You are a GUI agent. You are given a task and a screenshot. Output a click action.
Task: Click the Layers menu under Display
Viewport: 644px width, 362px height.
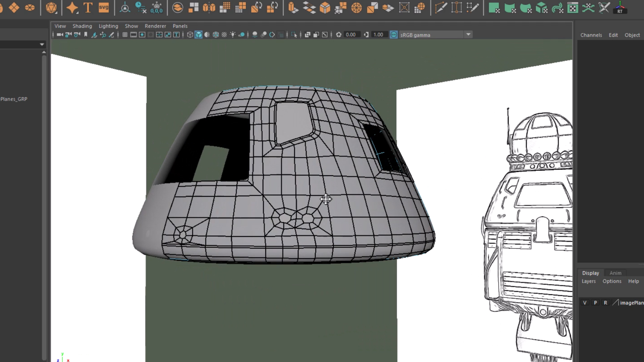588,281
